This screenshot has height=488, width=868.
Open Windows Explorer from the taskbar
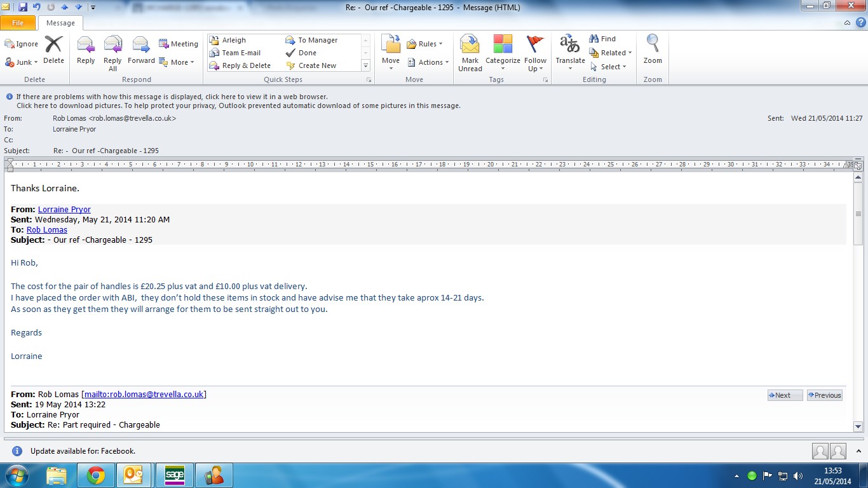57,475
